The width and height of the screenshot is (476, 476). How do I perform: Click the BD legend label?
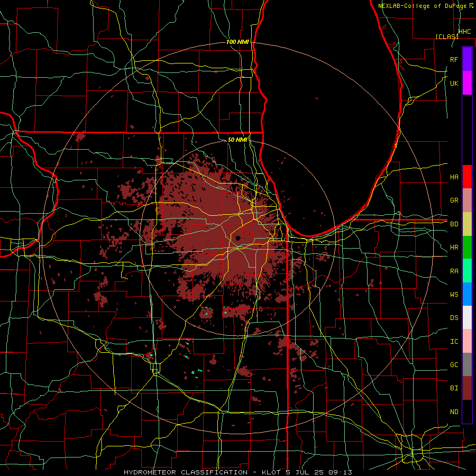[x=454, y=224]
